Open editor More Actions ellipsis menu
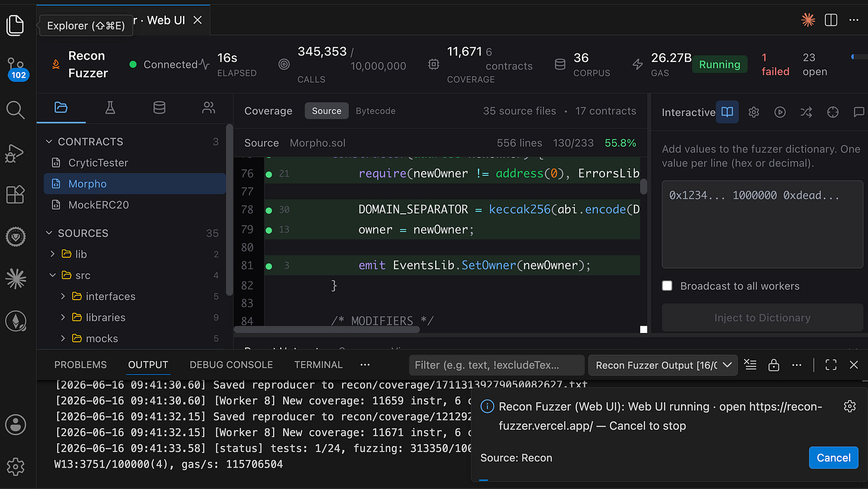This screenshot has height=489, width=868. point(854,20)
